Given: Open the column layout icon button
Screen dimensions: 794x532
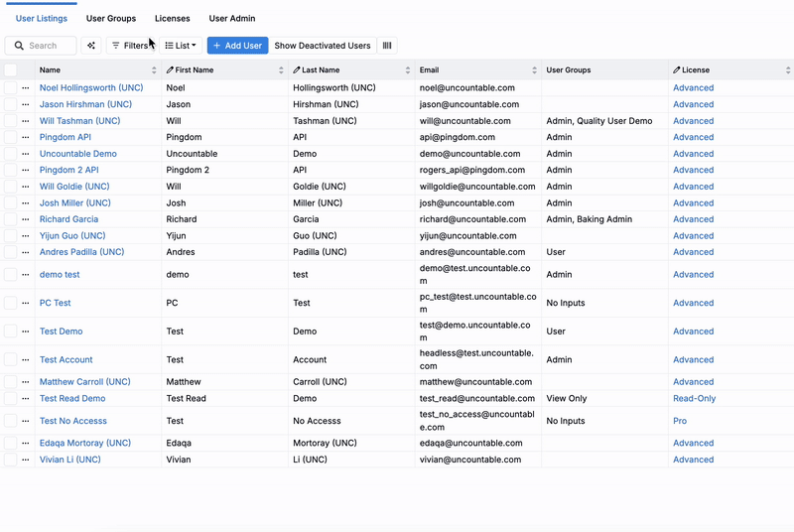Looking at the screenshot, I should [x=387, y=46].
